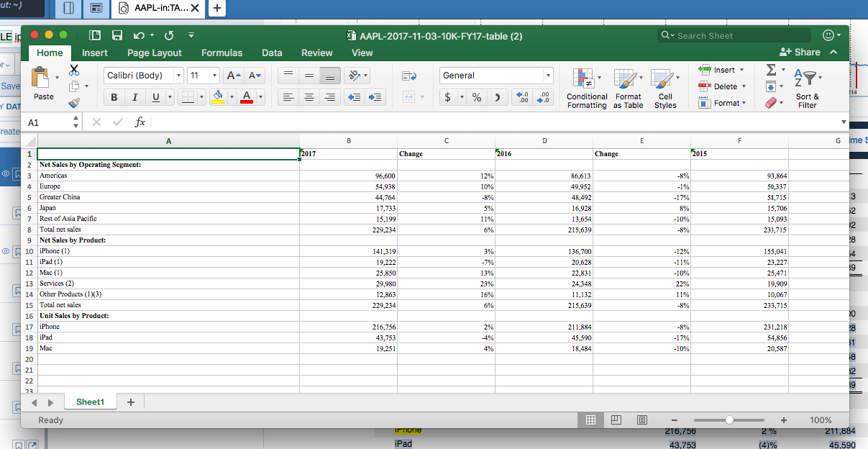Viewport: 868px width, 449px height.
Task: Toggle Underline formatting
Action: [x=155, y=97]
